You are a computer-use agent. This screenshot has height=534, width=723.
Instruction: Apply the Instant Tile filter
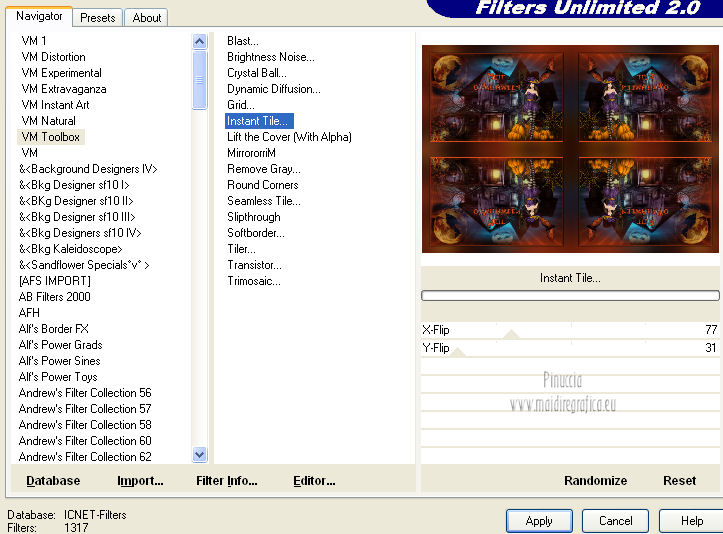point(539,521)
